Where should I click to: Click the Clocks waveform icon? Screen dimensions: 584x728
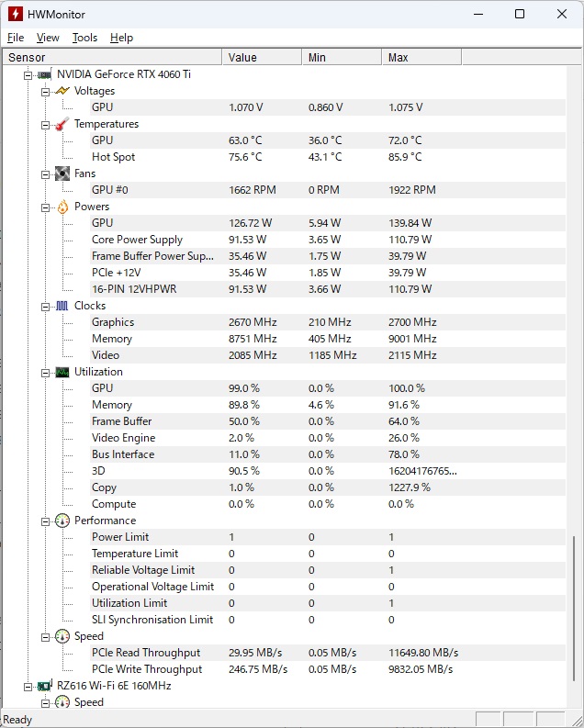[x=62, y=306]
